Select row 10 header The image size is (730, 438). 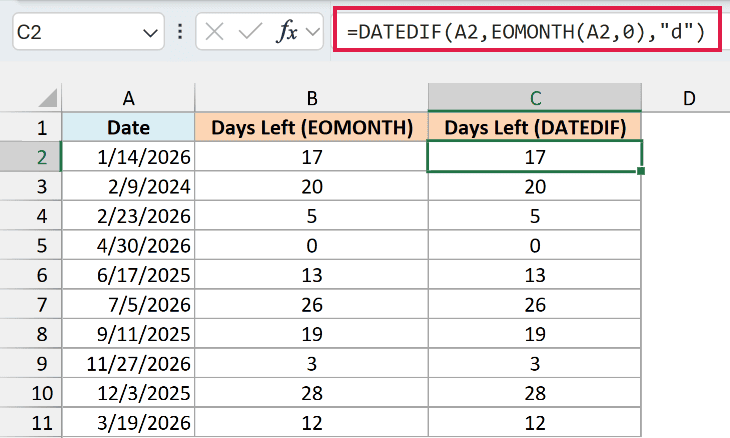click(x=31, y=393)
